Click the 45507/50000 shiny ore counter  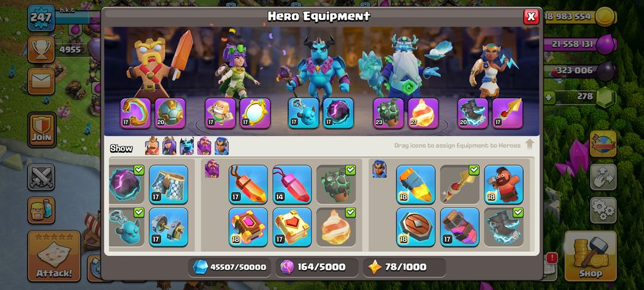pos(229,267)
